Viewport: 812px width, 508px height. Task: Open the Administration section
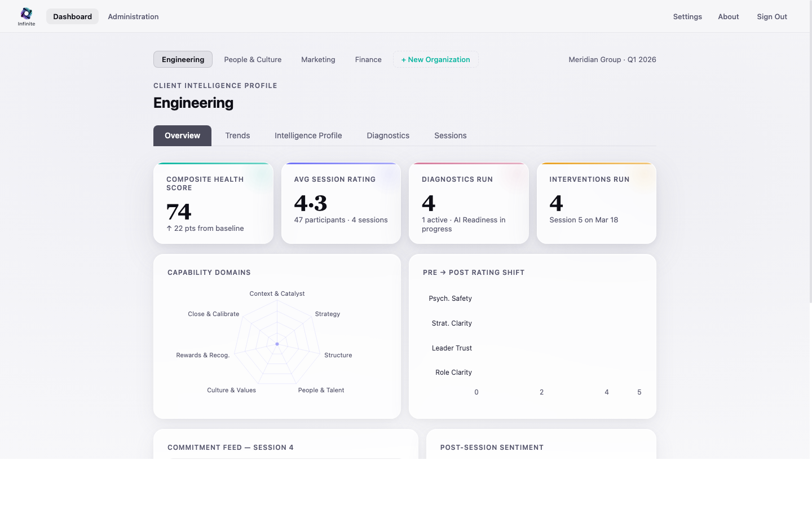[x=133, y=16]
